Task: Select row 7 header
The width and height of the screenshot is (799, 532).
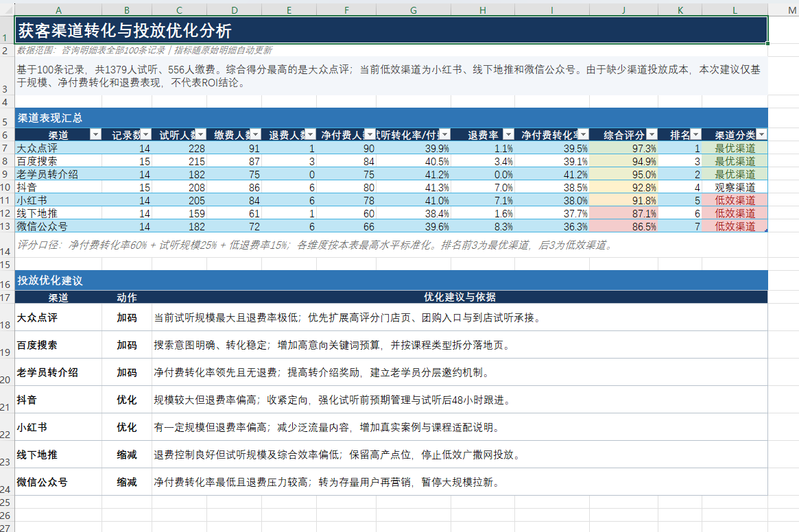Action: click(x=7, y=148)
